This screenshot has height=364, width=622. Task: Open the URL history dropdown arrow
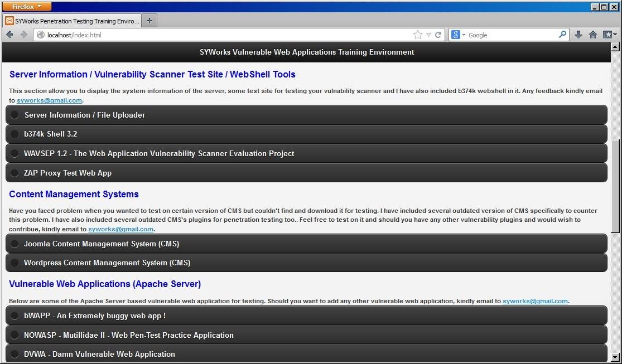[428, 35]
